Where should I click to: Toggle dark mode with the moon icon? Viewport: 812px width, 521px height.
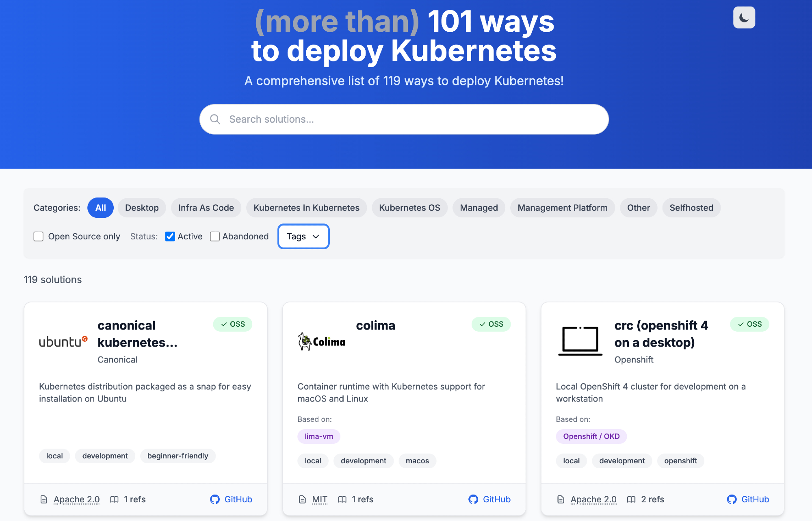tap(744, 17)
